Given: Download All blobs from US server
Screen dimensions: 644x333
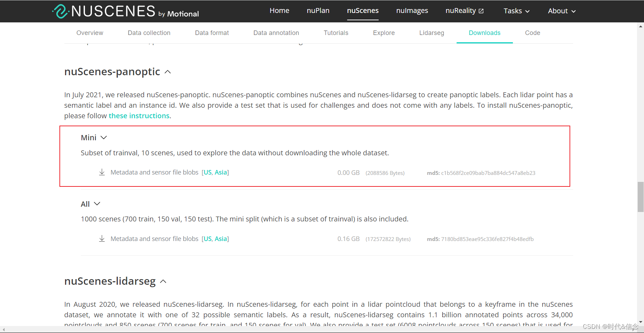Looking at the screenshot, I should coord(208,239).
